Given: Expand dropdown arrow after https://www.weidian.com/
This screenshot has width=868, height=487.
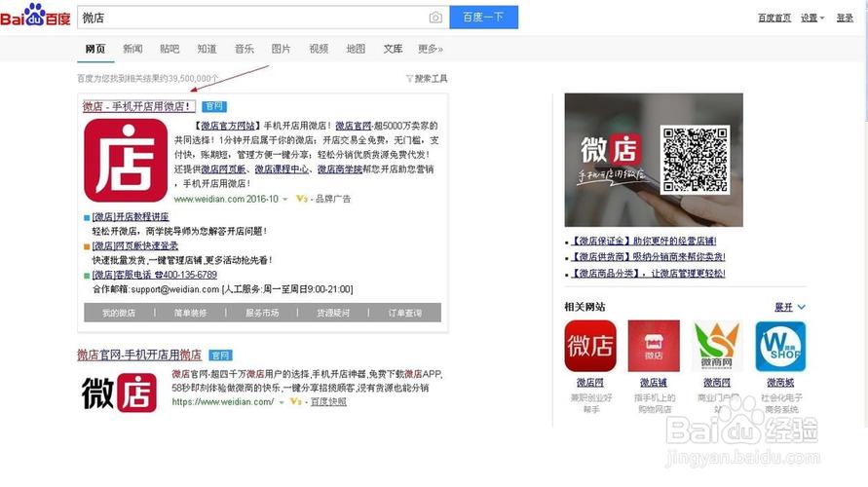Looking at the screenshot, I should pyautogui.click(x=282, y=402).
